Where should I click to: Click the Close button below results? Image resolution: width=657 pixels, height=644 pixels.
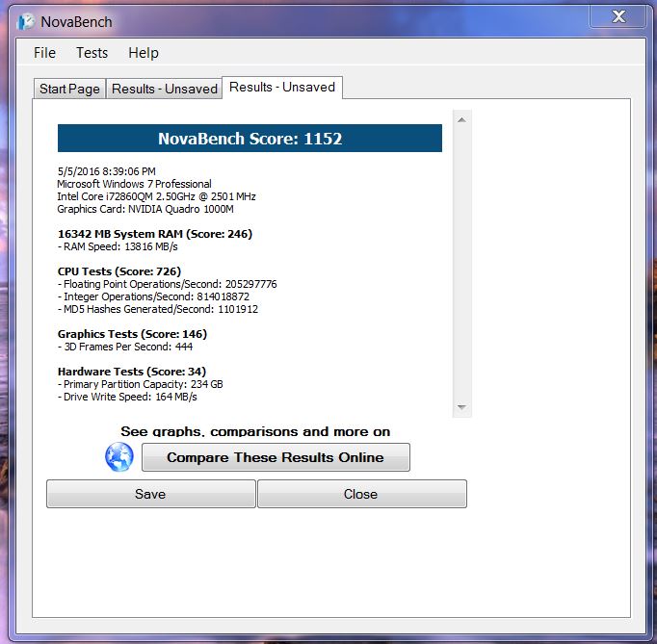click(362, 494)
